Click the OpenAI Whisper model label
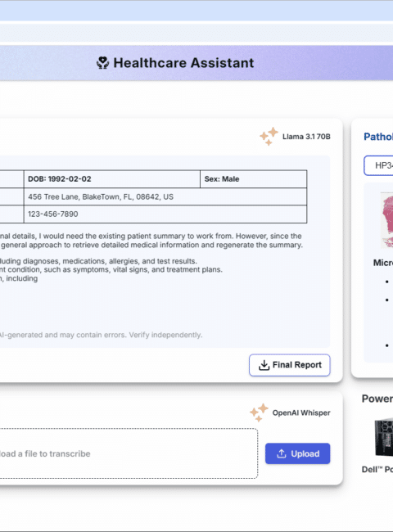 point(301,413)
